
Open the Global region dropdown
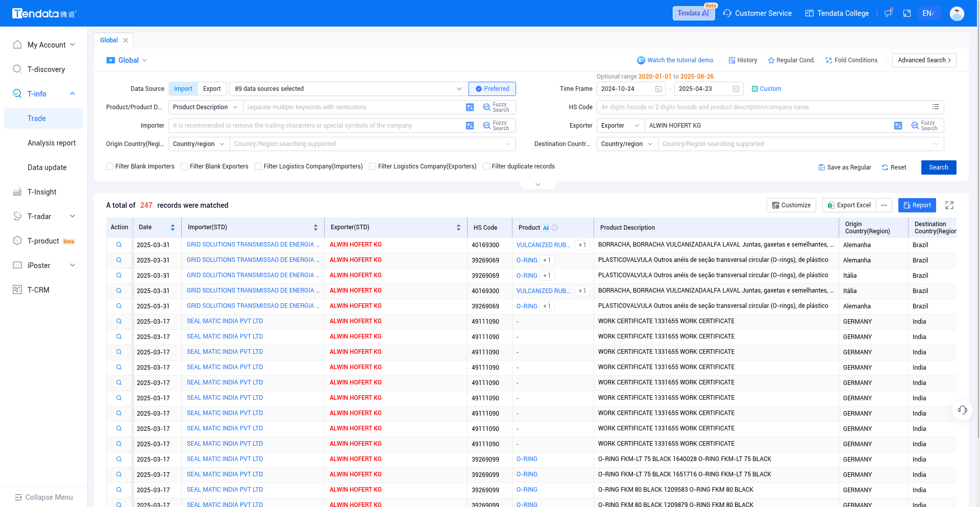(127, 60)
